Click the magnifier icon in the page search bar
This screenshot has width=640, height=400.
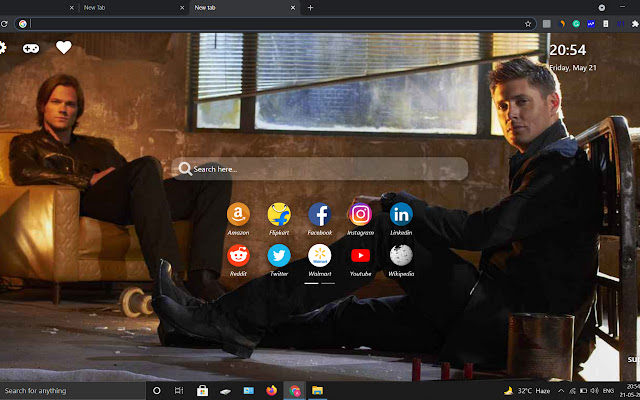click(x=185, y=169)
